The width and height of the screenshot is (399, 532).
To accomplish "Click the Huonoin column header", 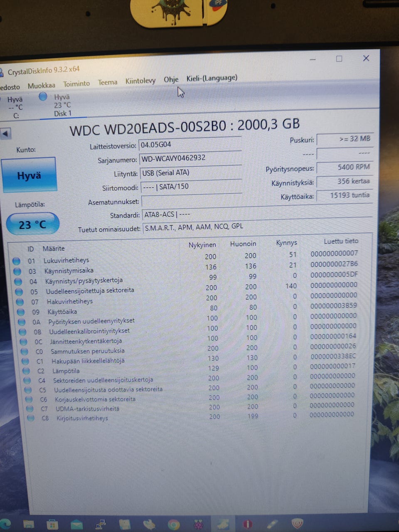I will (243, 244).
